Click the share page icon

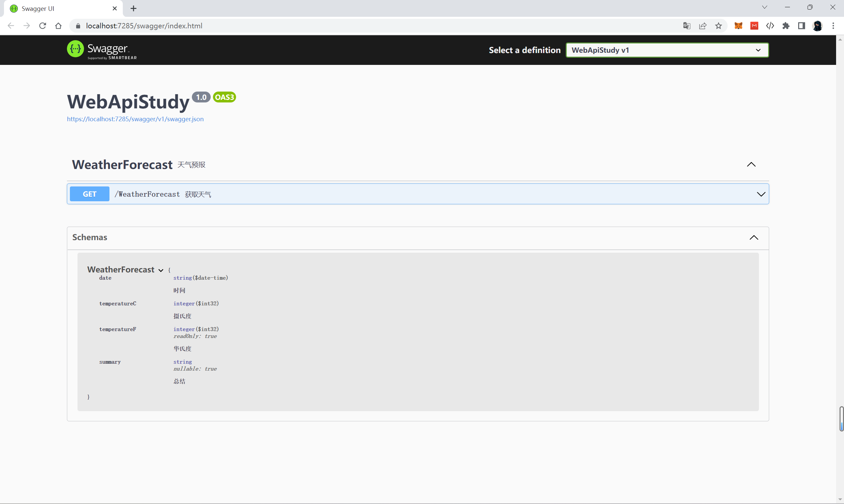coord(703,26)
